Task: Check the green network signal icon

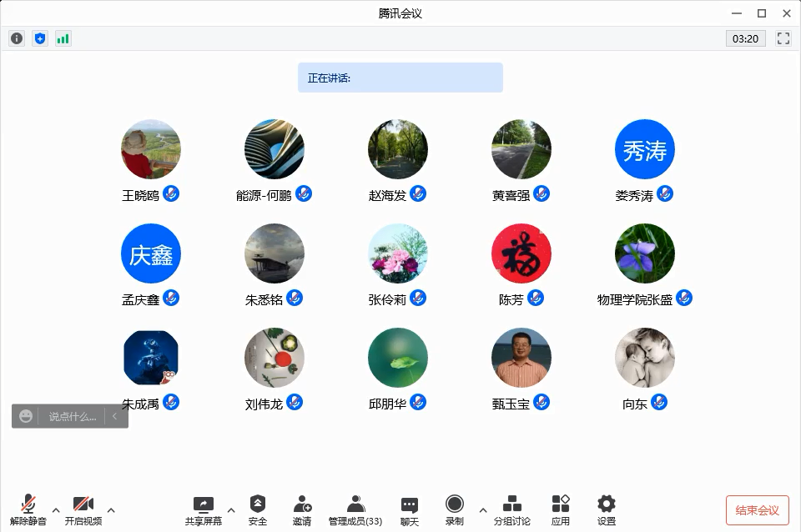Action: (63, 38)
